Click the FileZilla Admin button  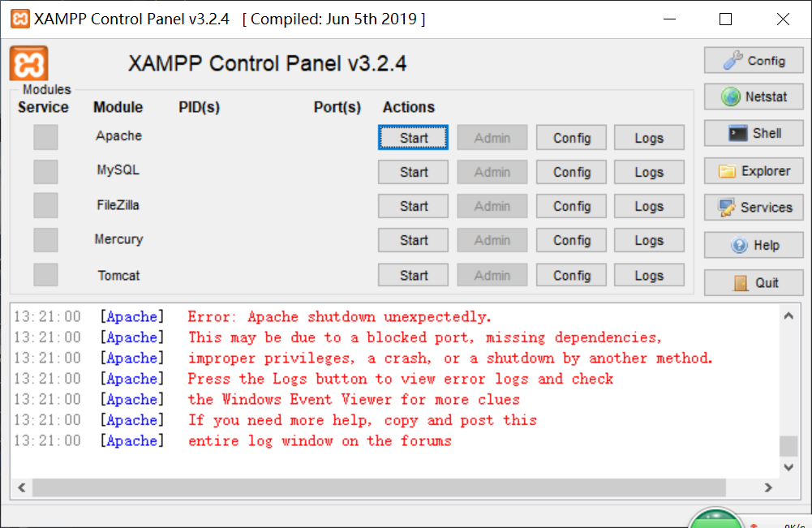tap(492, 206)
